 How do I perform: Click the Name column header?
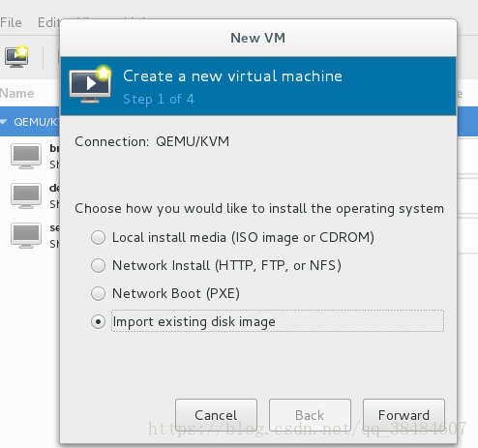17,93
